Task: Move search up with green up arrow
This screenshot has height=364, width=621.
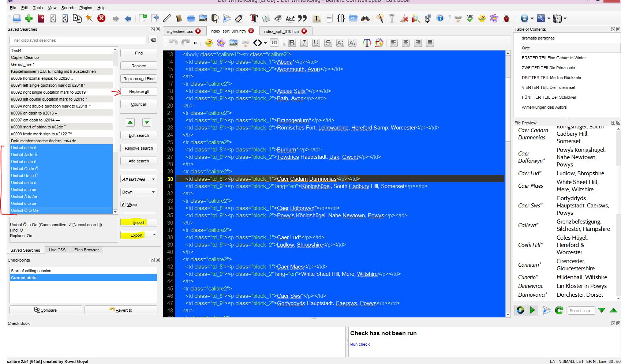Action: 130,122
